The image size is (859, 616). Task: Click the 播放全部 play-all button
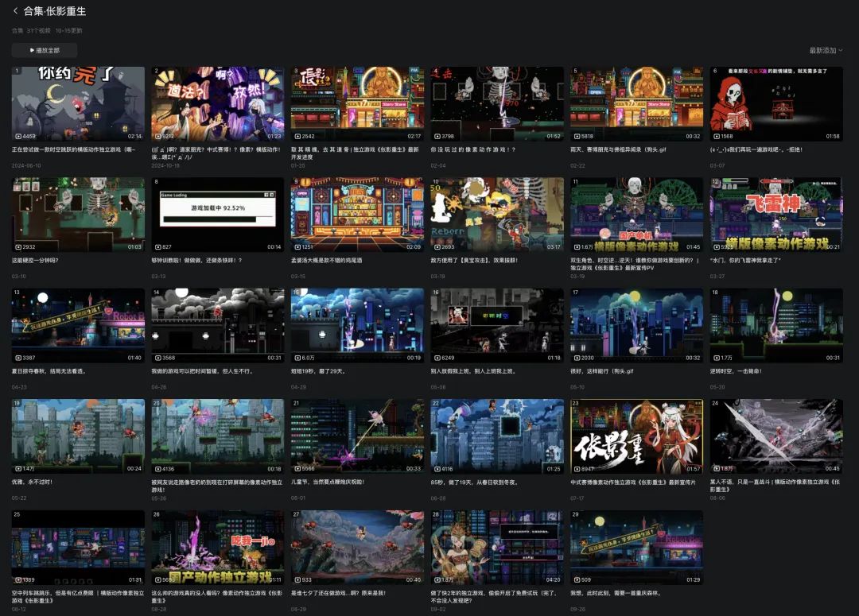coord(45,50)
